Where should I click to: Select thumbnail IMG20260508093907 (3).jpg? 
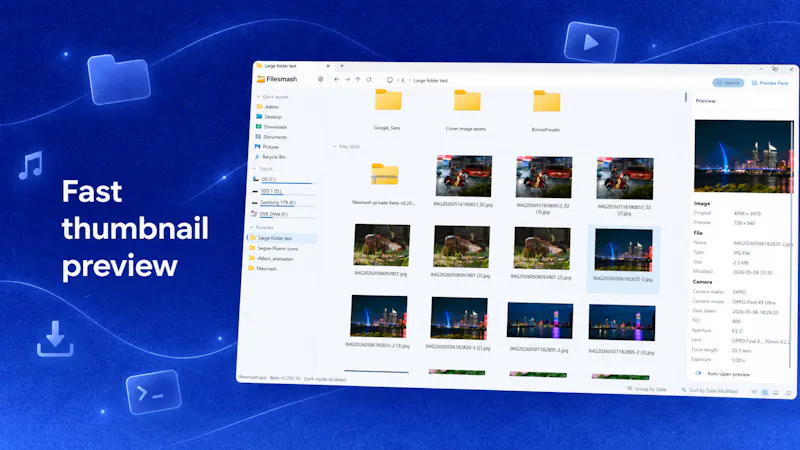click(462, 247)
